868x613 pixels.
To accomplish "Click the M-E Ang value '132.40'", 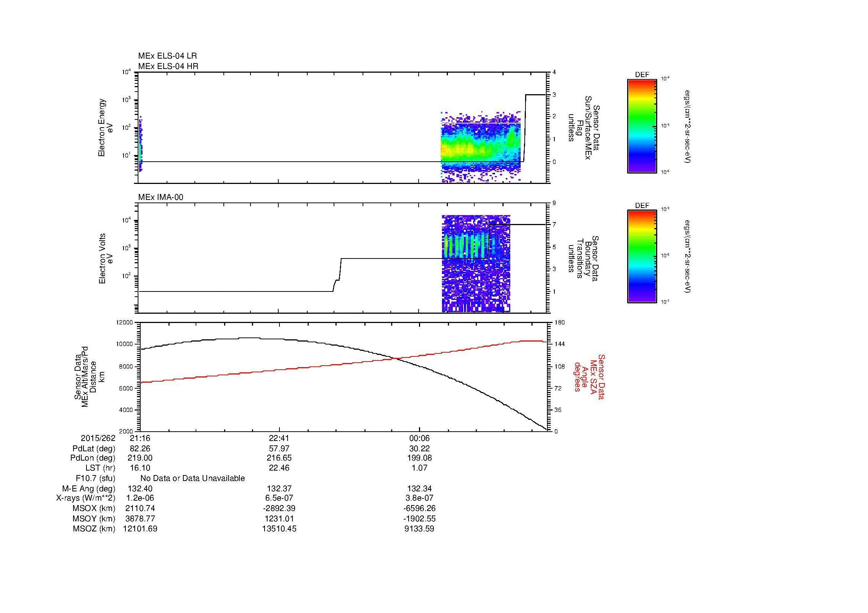I will [x=140, y=488].
